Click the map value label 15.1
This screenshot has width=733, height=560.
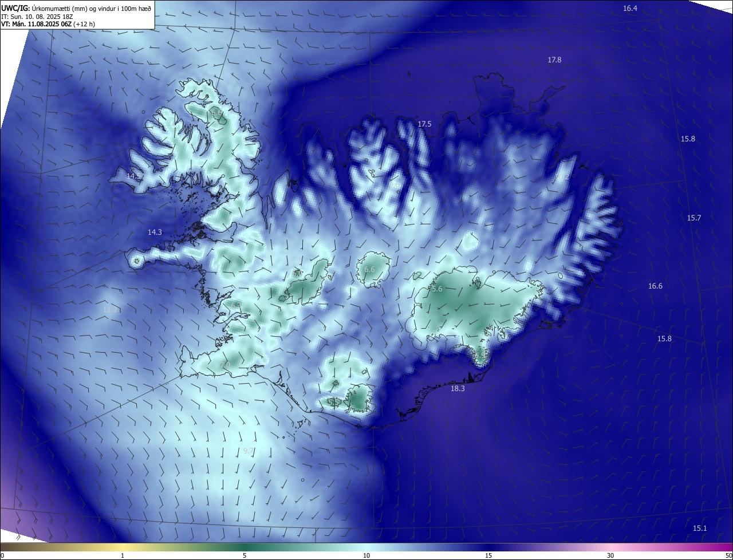pyautogui.click(x=700, y=528)
